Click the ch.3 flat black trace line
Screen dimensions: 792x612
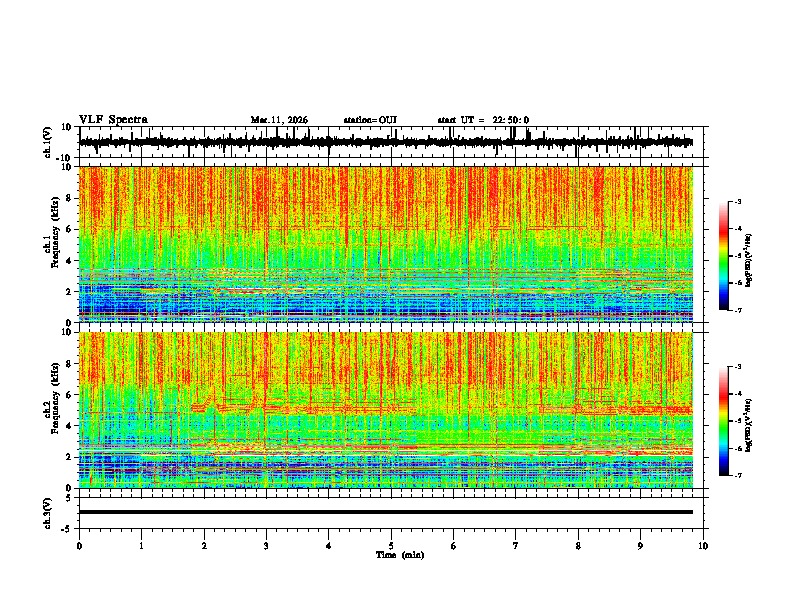386,512
